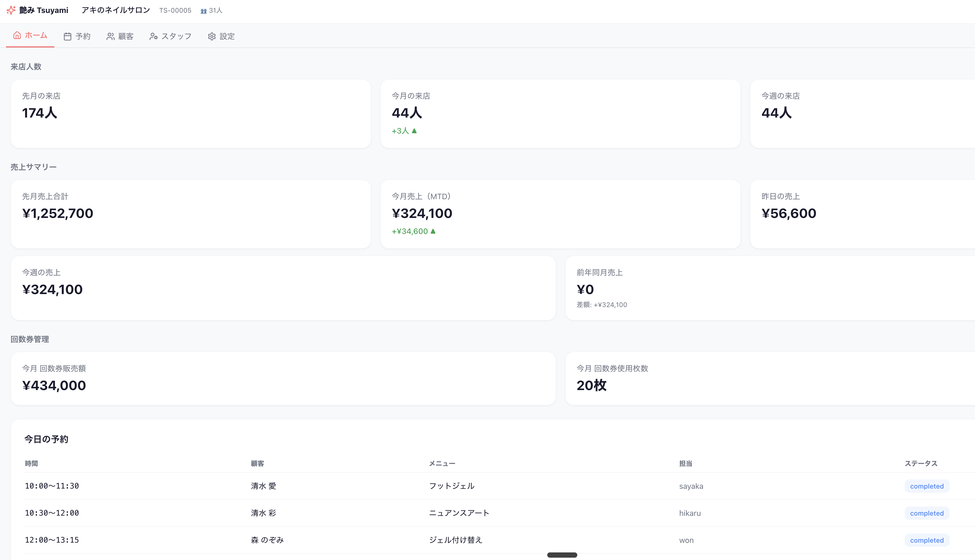This screenshot has height=560, width=975.
Task: Select the 12:00〜13:15 time cell
Action: click(x=52, y=540)
